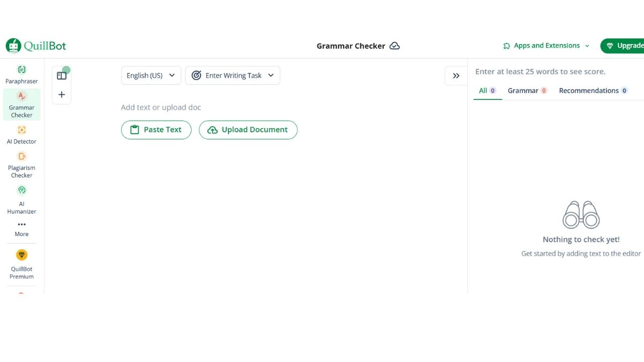Image resolution: width=644 pixels, height=362 pixels.
Task: Click the Grammar Checker page title
Action: (x=351, y=46)
